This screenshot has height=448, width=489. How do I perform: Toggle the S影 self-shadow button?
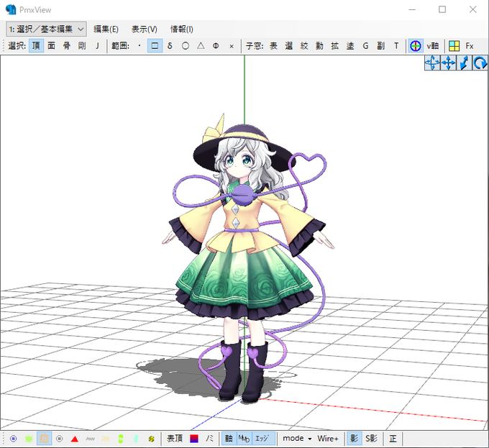(371, 439)
